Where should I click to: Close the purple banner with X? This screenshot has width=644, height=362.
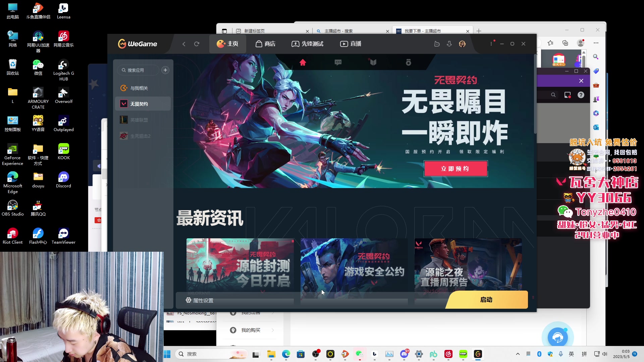point(581,81)
